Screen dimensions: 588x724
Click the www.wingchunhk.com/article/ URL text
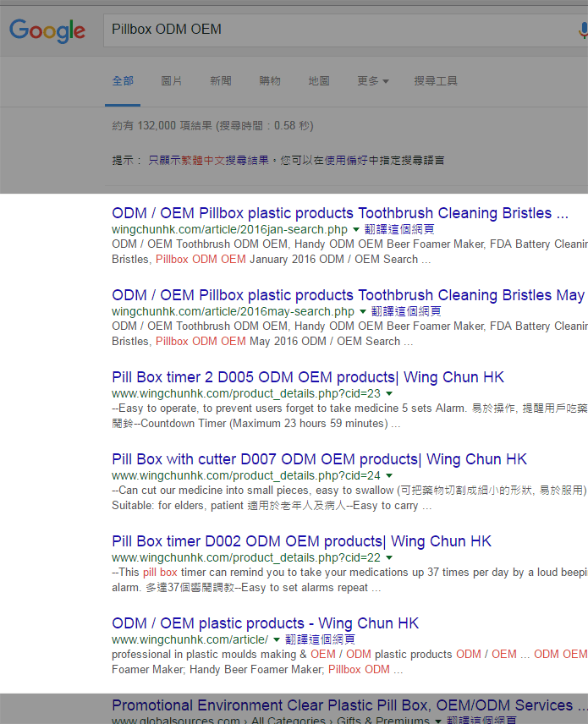[x=190, y=640]
